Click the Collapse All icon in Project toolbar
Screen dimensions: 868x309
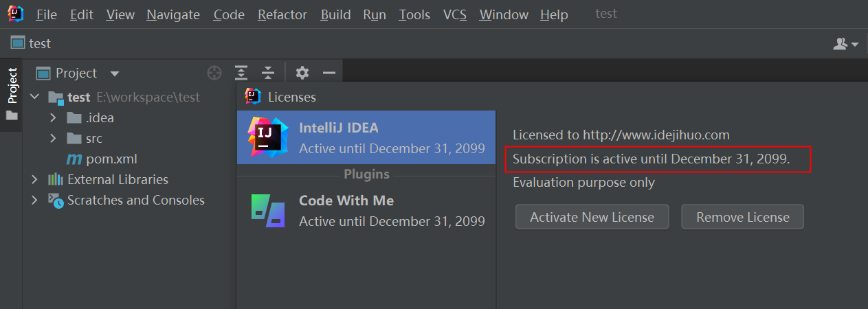click(x=268, y=73)
